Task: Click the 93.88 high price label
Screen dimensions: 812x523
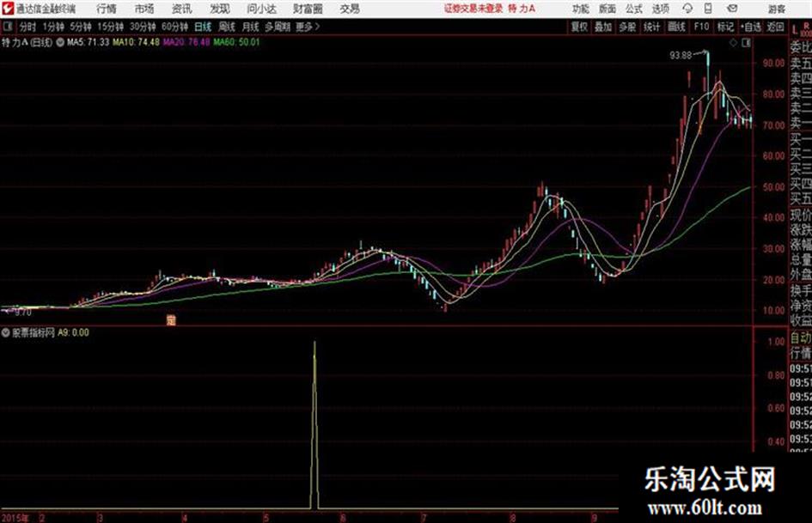Action: [x=681, y=55]
